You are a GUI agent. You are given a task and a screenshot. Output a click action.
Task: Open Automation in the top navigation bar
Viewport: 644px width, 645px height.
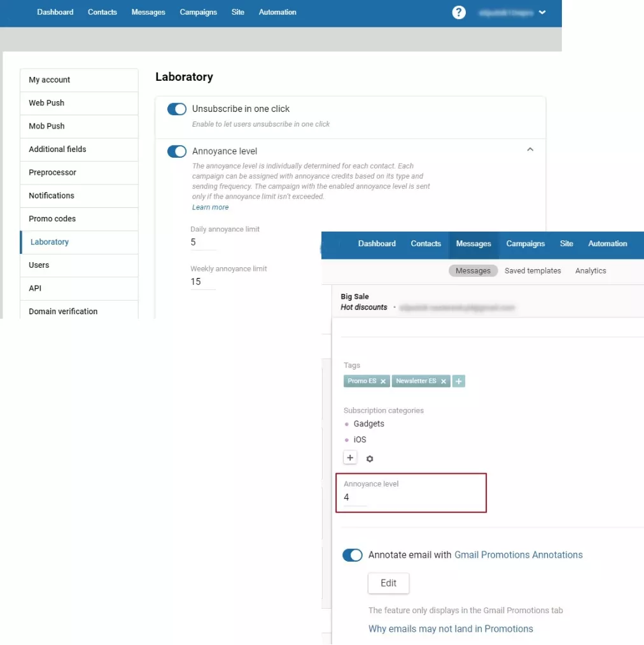click(277, 12)
